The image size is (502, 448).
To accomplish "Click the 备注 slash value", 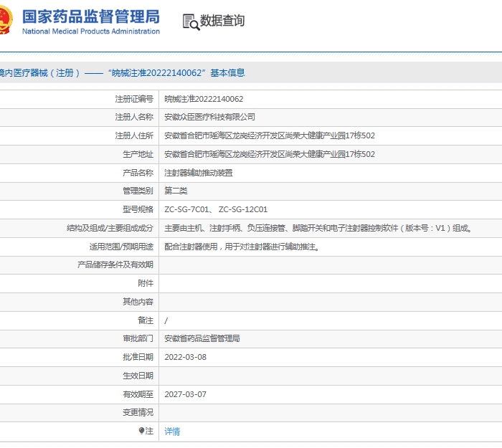I will coord(166,320).
